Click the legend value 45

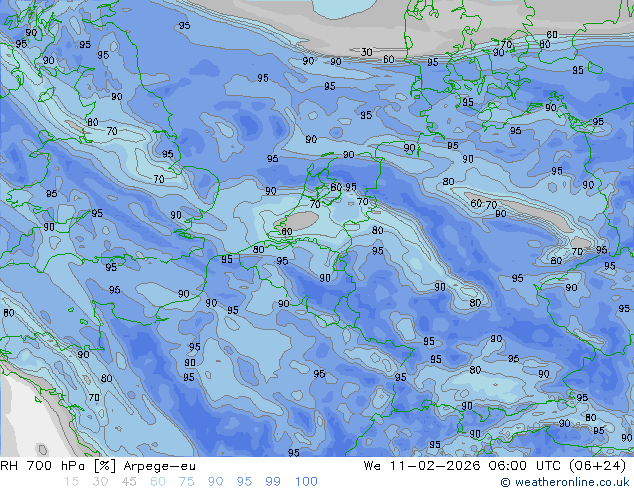click(129, 482)
